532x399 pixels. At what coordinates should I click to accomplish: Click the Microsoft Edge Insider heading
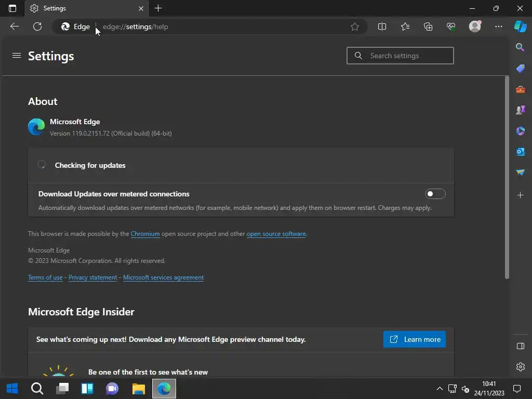click(x=81, y=312)
